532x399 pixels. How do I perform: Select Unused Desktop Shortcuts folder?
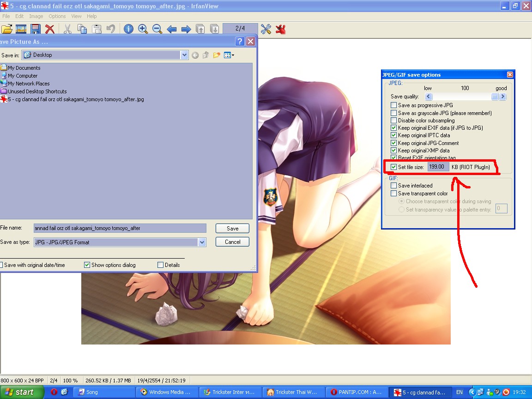[x=34, y=91]
